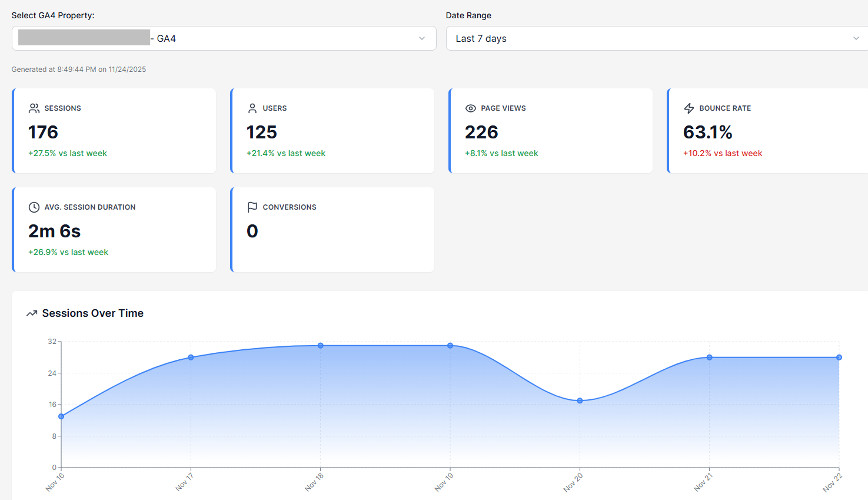Open the GA4 property dropdown
The height and width of the screenshot is (500, 868).
[x=224, y=38]
